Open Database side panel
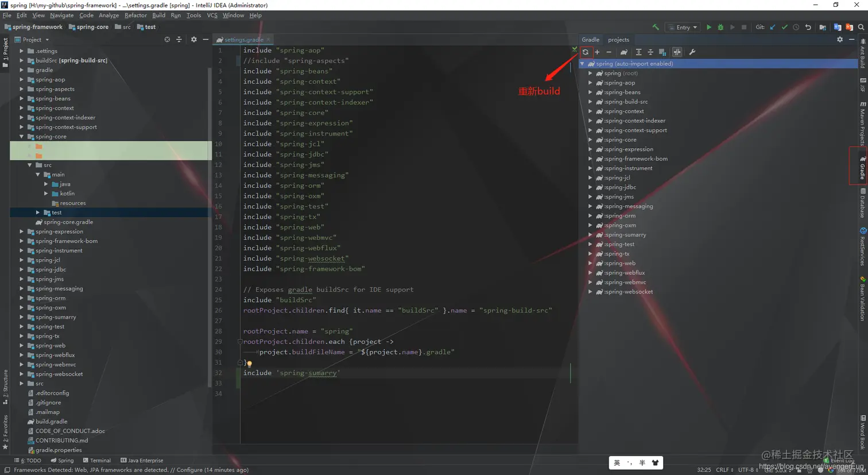Image resolution: width=868 pixels, height=475 pixels. pos(862,203)
